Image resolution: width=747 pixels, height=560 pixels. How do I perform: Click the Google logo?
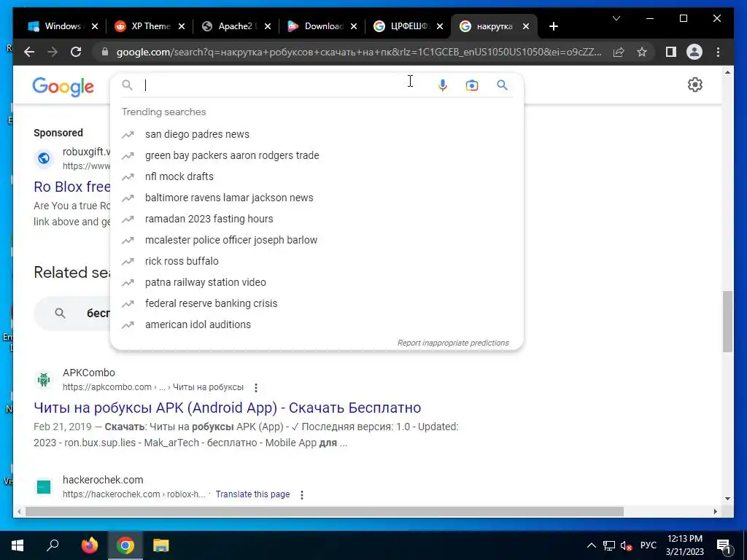[63, 86]
